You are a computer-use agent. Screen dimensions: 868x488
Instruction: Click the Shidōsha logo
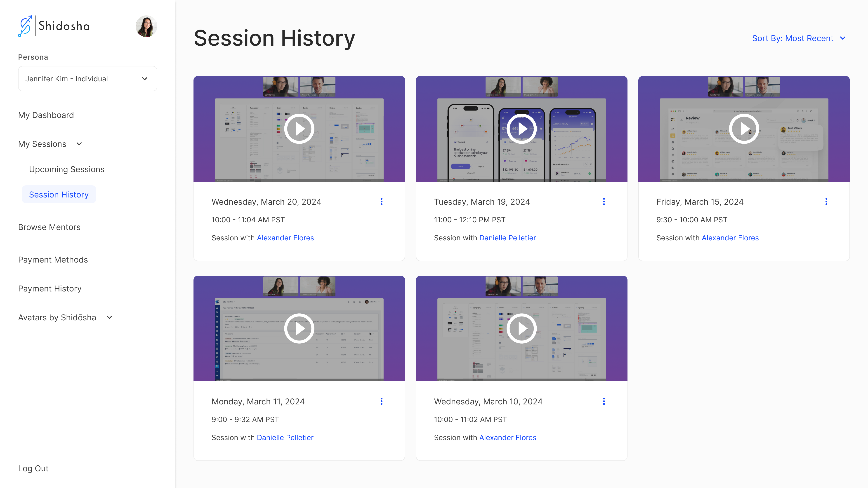pyautogui.click(x=54, y=26)
